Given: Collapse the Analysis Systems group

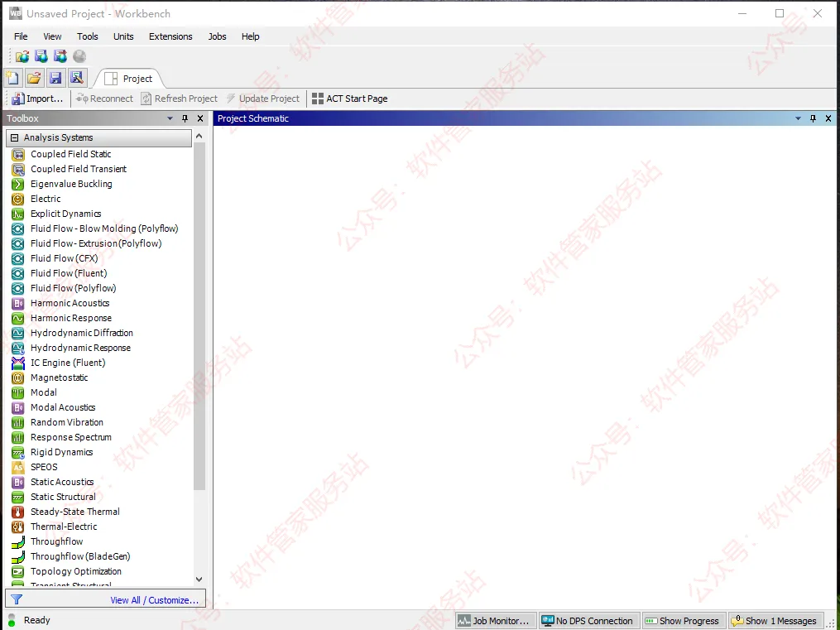Looking at the screenshot, I should pos(14,137).
